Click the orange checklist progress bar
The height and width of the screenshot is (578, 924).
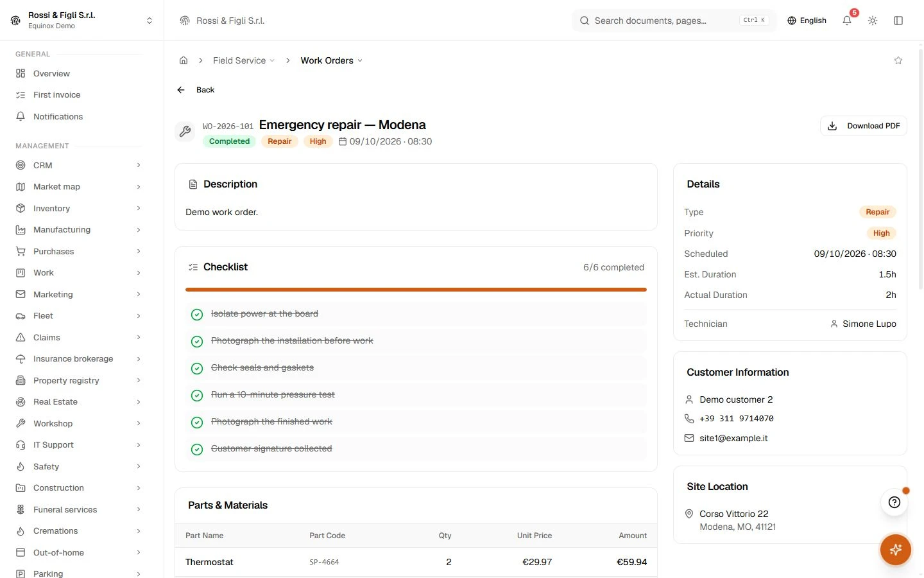point(416,290)
